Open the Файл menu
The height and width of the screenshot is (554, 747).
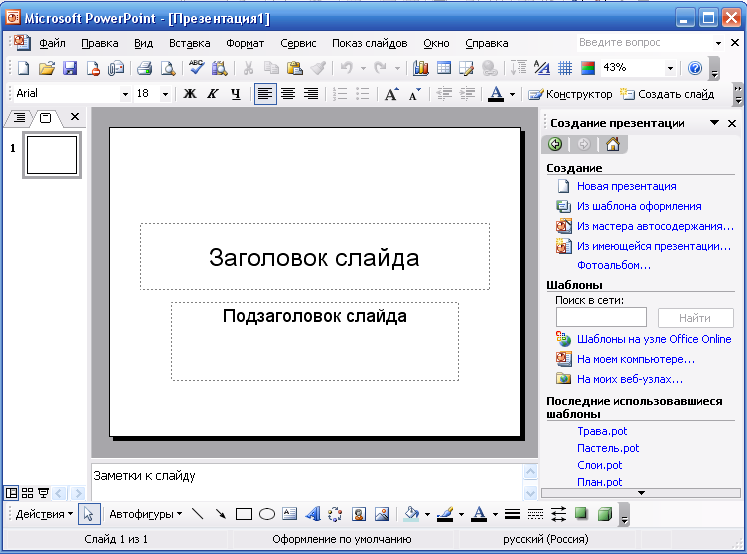(x=52, y=43)
